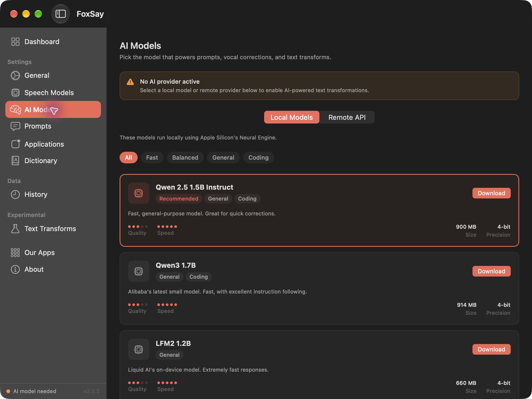Click the Applications icon in sidebar
Image resolution: width=532 pixels, height=399 pixels.
(15, 144)
